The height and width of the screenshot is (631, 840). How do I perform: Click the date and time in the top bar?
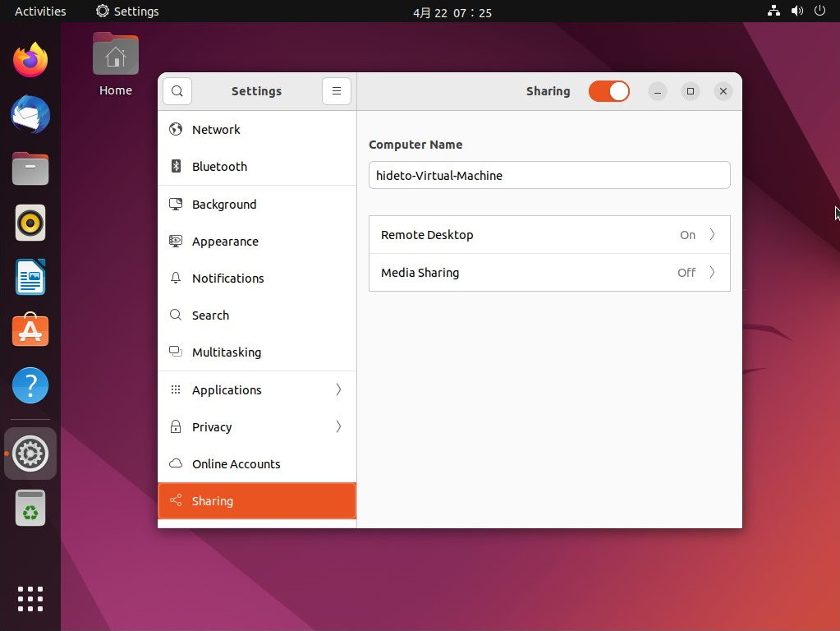pyautogui.click(x=452, y=12)
